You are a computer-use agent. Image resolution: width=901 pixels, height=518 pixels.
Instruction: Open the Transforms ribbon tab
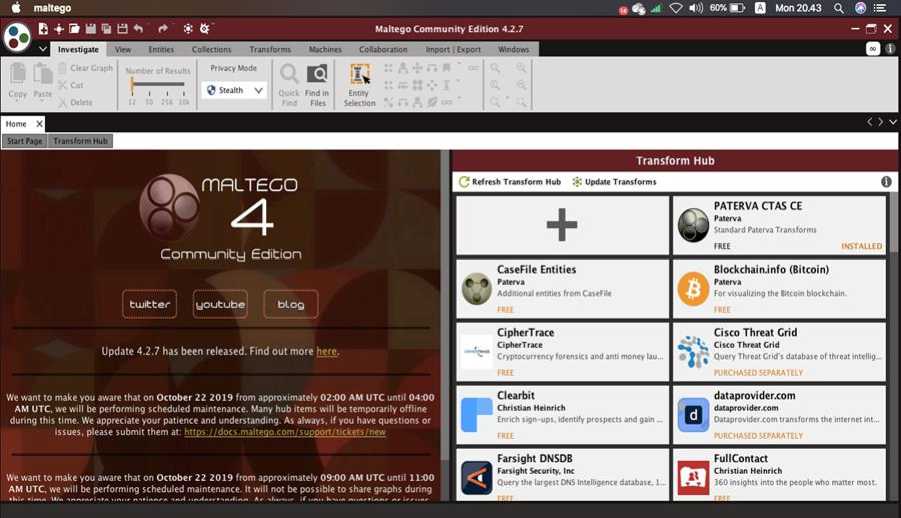pos(270,49)
